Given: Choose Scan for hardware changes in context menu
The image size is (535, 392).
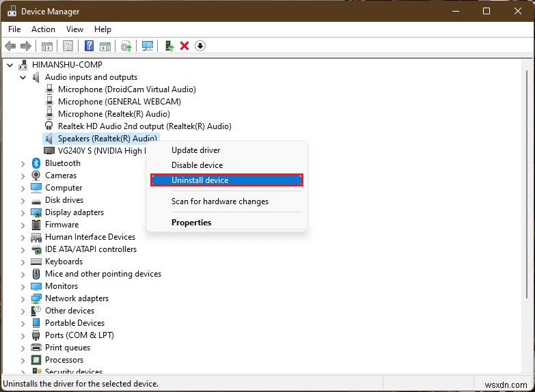Looking at the screenshot, I should 227,201.
